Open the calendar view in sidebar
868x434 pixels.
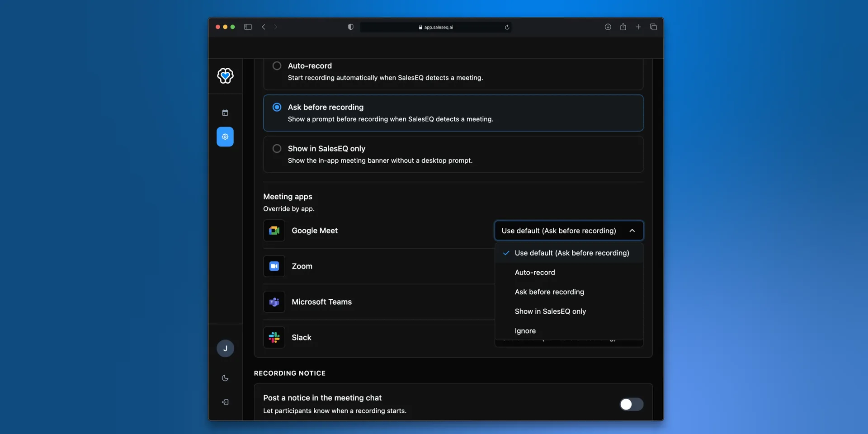pyautogui.click(x=225, y=113)
